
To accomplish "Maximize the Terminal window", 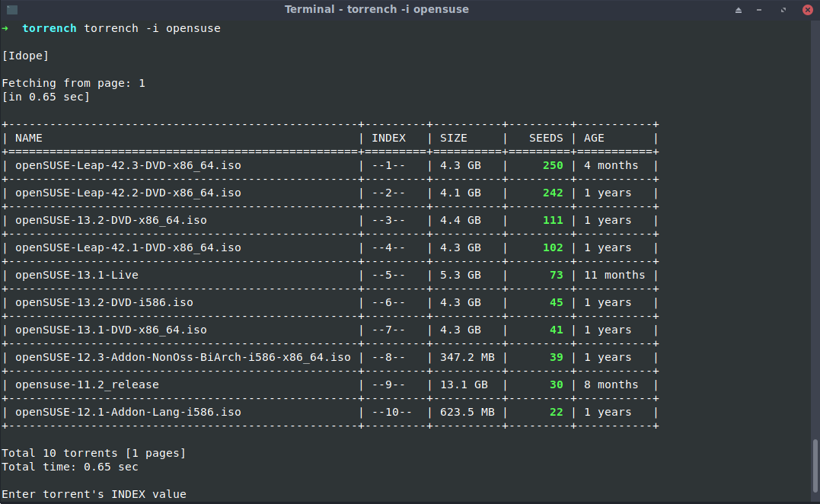I will [783, 10].
